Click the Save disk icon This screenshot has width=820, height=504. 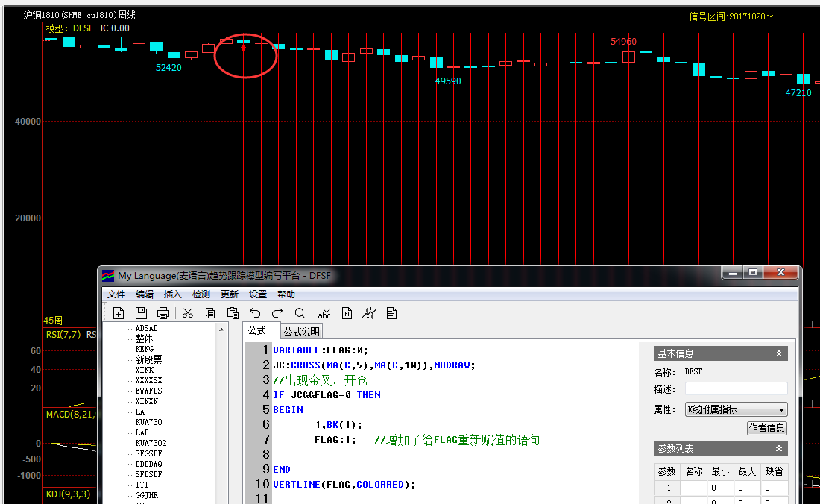(x=141, y=313)
